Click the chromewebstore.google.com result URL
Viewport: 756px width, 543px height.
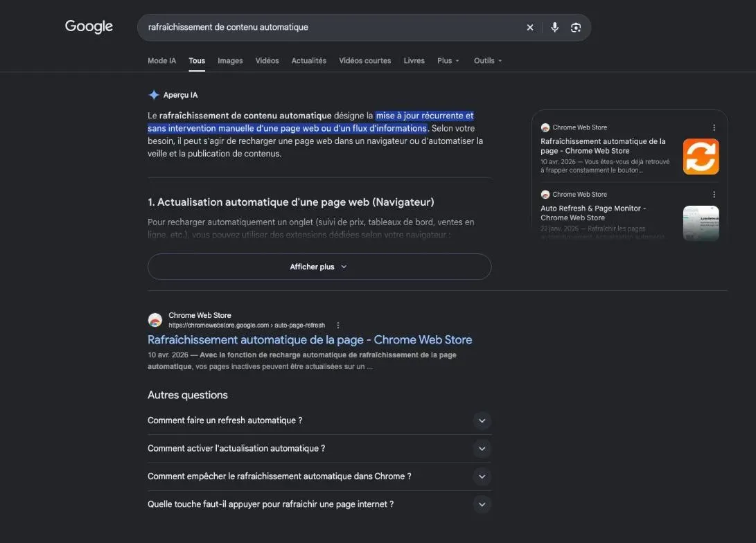click(247, 326)
